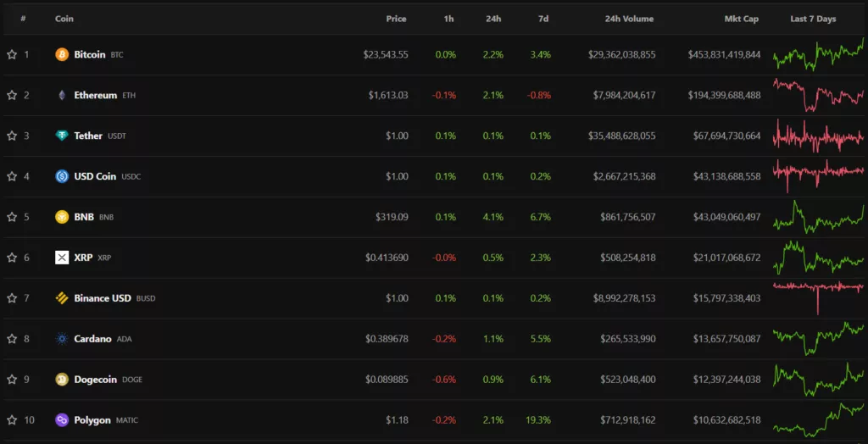The height and width of the screenshot is (444, 868).
Task: Click Dogecoin price $0.089885
Action: (x=387, y=380)
